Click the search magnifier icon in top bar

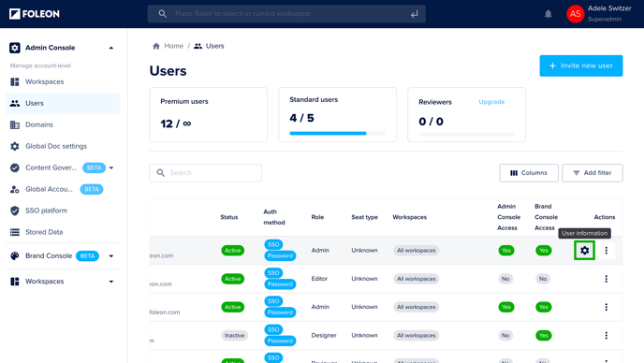pyautogui.click(x=163, y=14)
